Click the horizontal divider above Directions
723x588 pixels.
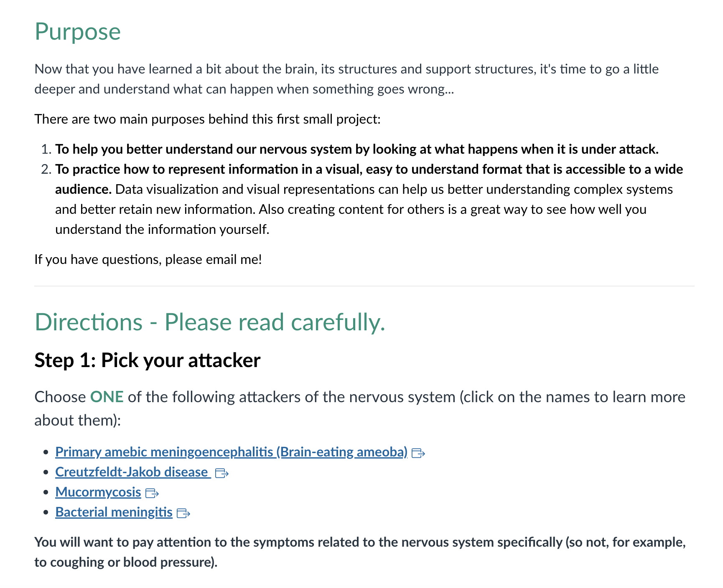tap(364, 286)
